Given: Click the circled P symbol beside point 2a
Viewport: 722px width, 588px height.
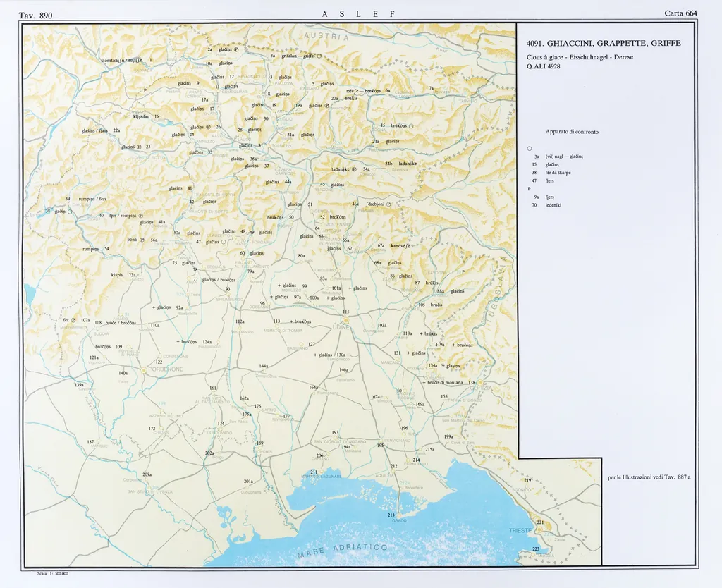Looking at the screenshot, I should [x=236, y=50].
